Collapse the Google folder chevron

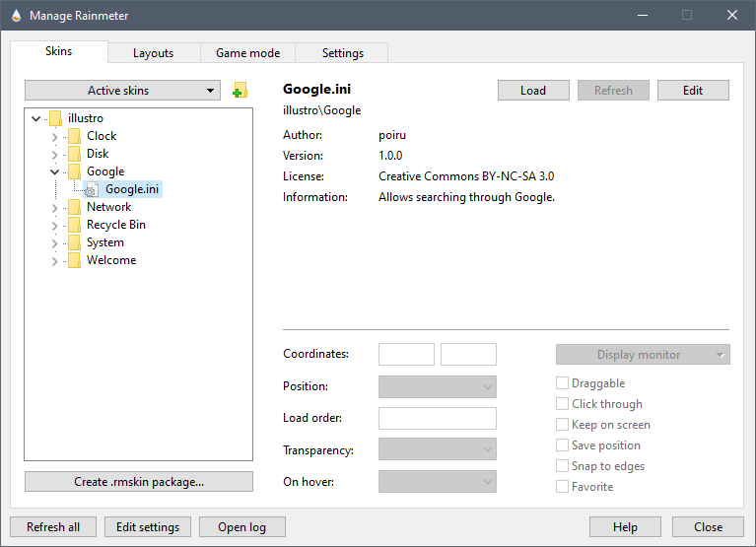pyautogui.click(x=54, y=171)
